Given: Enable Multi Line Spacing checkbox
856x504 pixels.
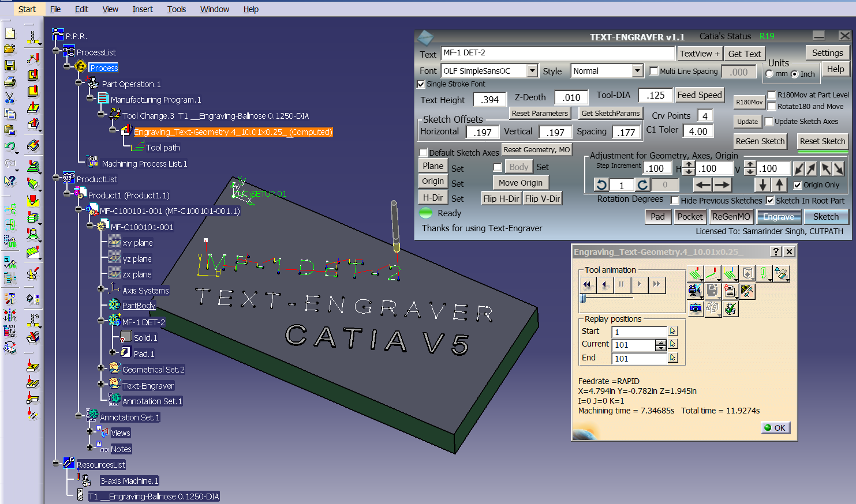Looking at the screenshot, I should click(654, 71).
